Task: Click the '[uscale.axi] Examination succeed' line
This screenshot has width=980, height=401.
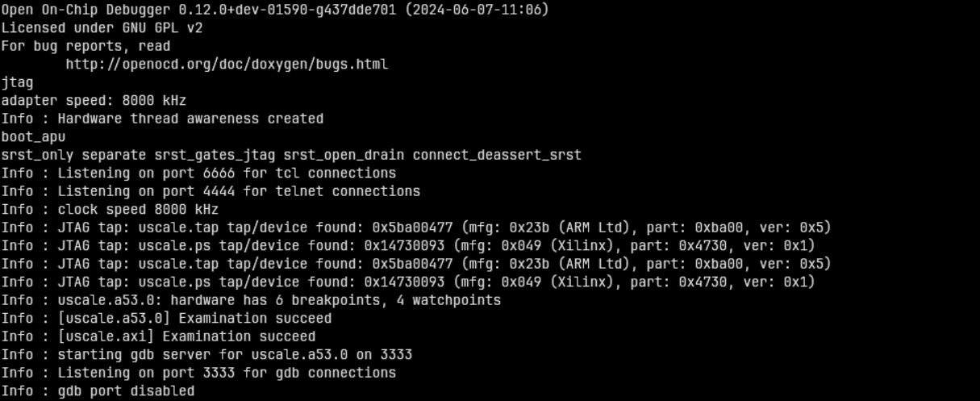Action: pos(158,336)
